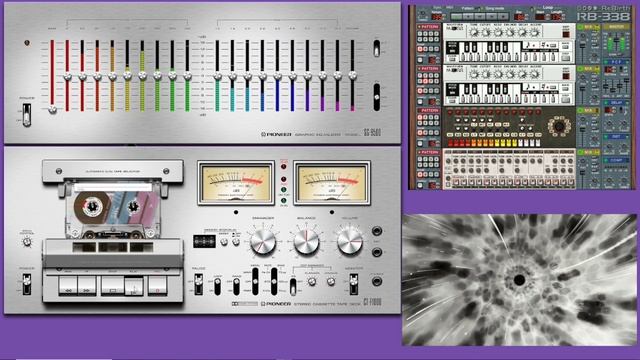Click the right VU meter
This screenshot has height=360, width=640.
click(332, 182)
